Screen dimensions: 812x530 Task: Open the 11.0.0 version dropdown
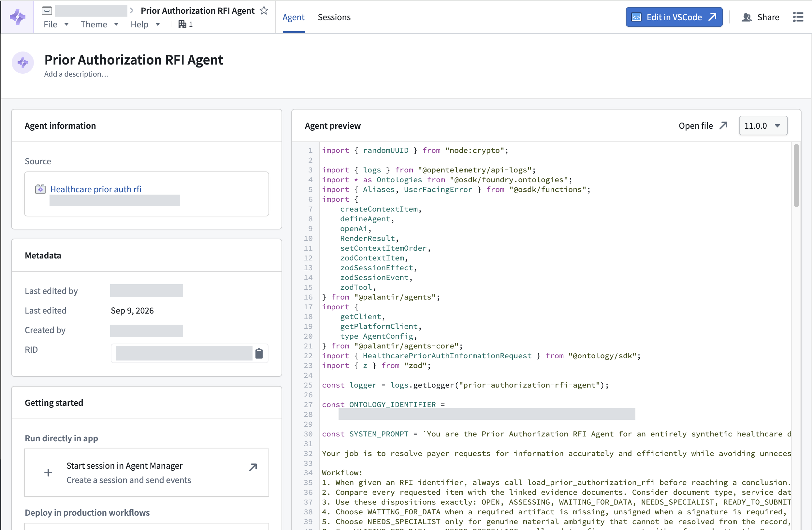pyautogui.click(x=763, y=125)
